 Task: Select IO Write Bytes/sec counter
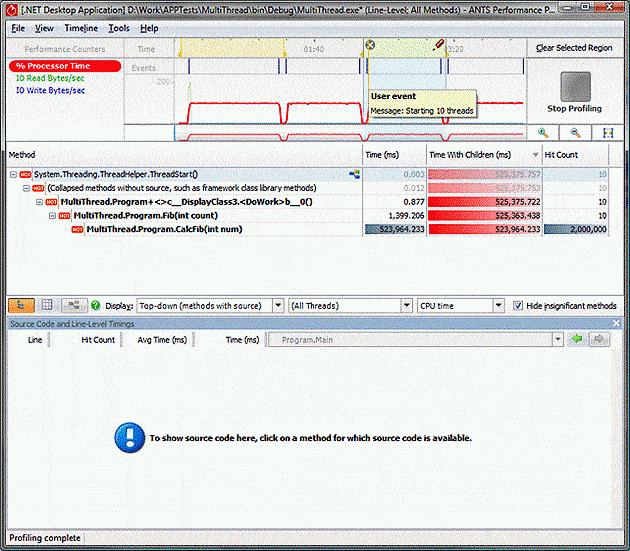[x=50, y=90]
